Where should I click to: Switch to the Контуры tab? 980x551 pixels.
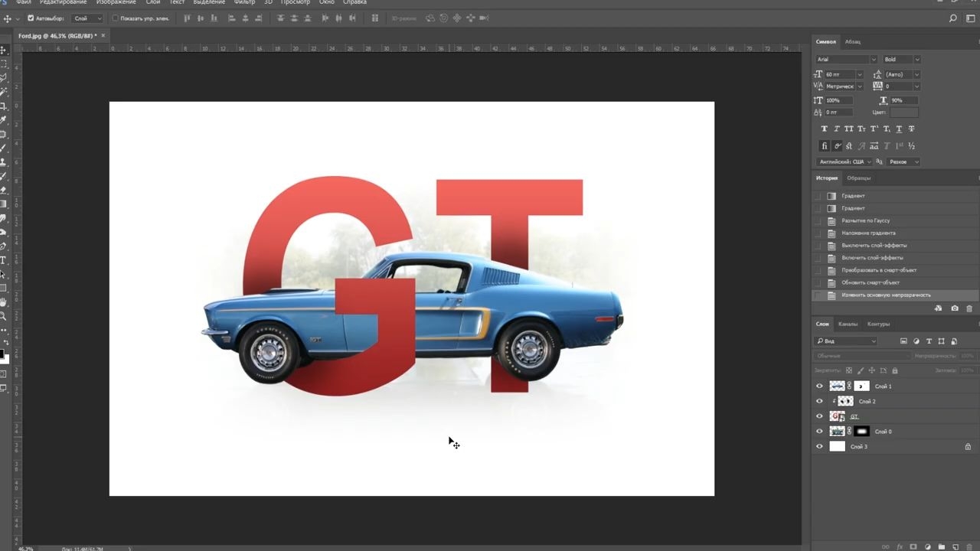[x=878, y=324]
